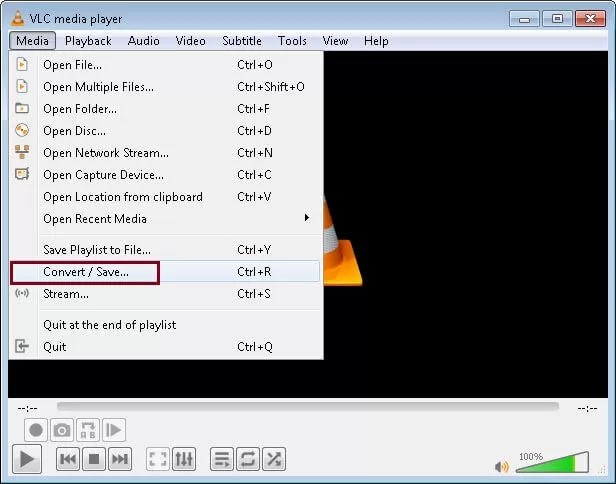Choose Quit menu entry
616x484 pixels.
tap(165, 347)
